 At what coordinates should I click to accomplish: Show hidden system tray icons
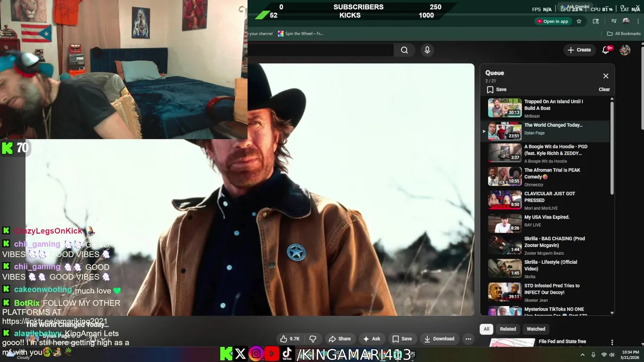point(583,354)
